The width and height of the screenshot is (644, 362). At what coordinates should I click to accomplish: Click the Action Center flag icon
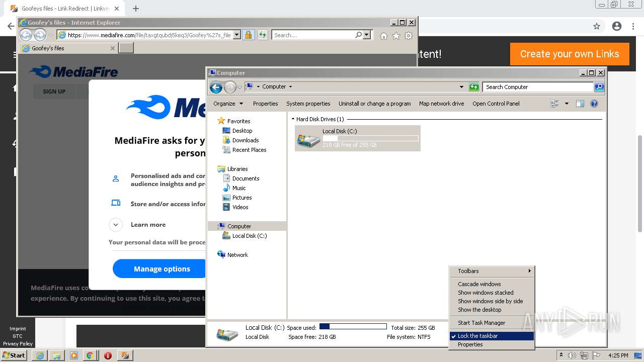596,355
